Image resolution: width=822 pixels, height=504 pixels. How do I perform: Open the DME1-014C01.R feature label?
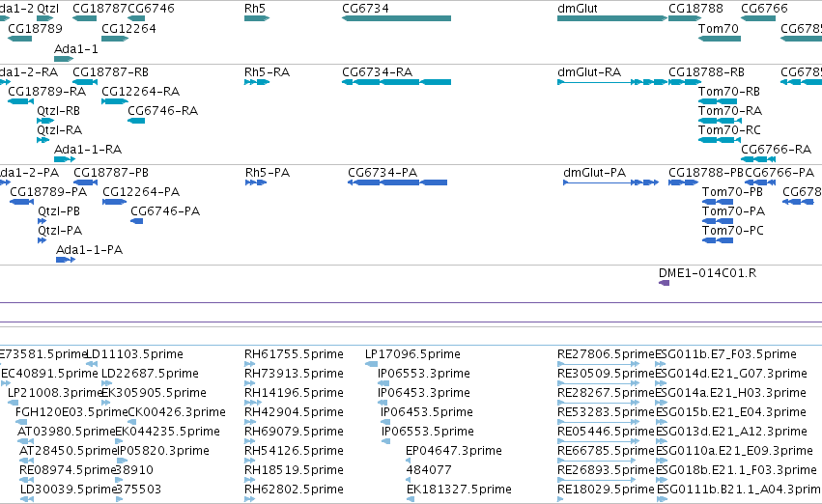pos(707,273)
